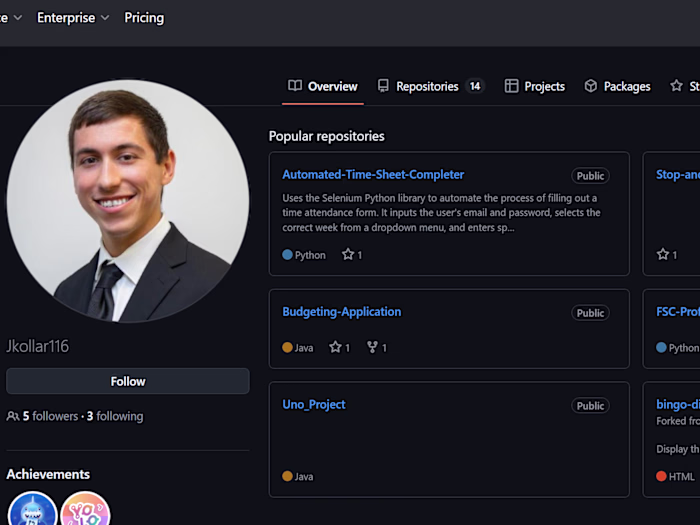The image size is (700, 525).
Task: Click the repositories count badge 14
Action: click(x=475, y=86)
